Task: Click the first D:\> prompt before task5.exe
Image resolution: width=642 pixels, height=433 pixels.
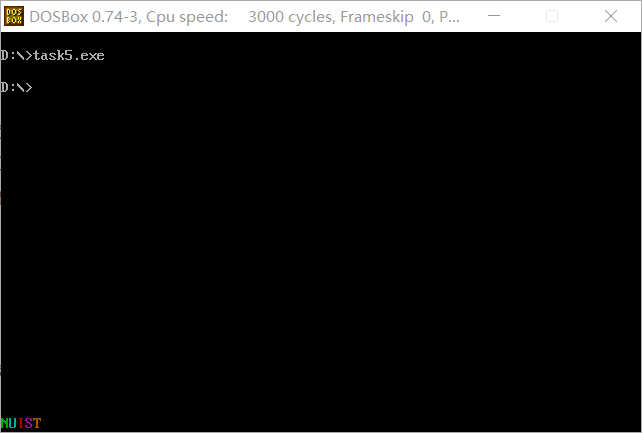Action: [16, 56]
